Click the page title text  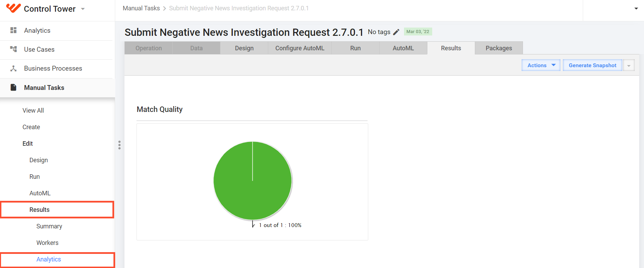(244, 32)
